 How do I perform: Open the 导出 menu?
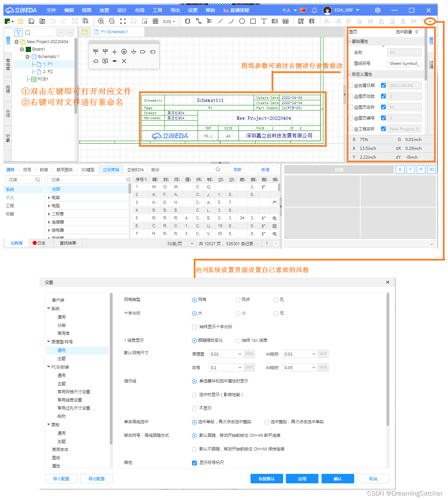click(x=175, y=10)
